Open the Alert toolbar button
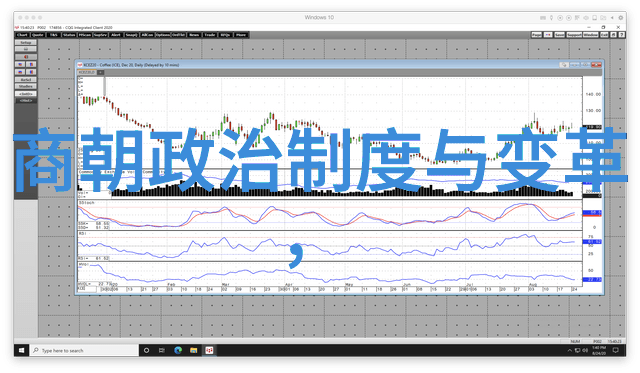 (x=116, y=35)
